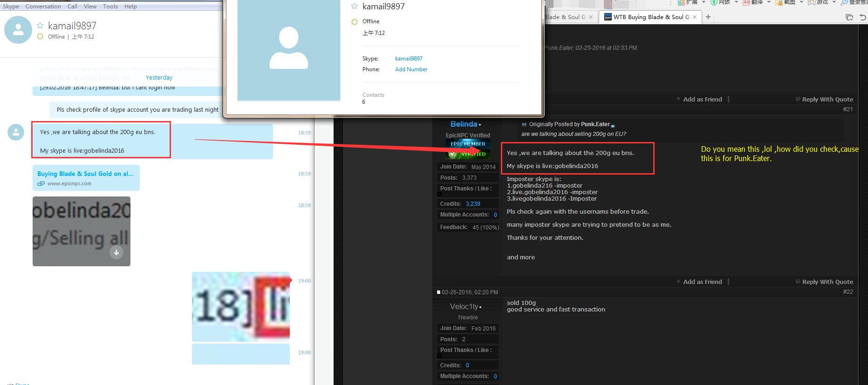Open the Tools menu in Skype

point(110,7)
